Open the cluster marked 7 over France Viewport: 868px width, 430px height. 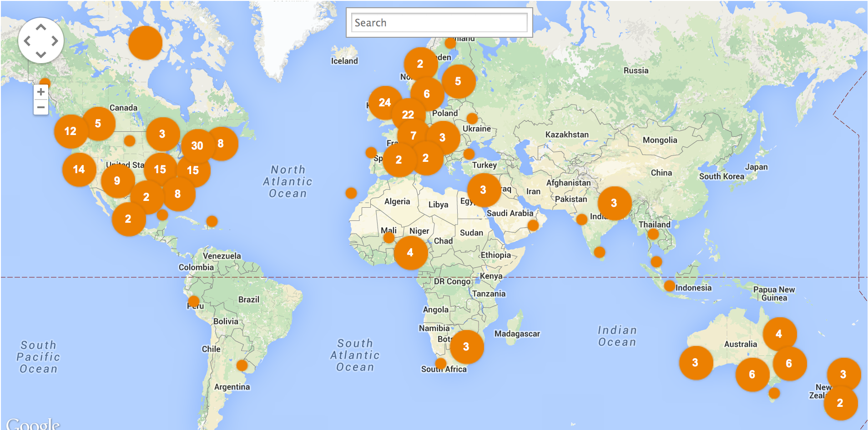(414, 135)
